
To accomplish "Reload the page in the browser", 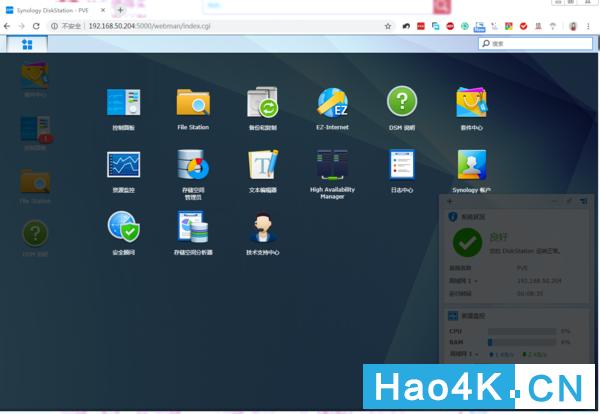I will pos(36,26).
